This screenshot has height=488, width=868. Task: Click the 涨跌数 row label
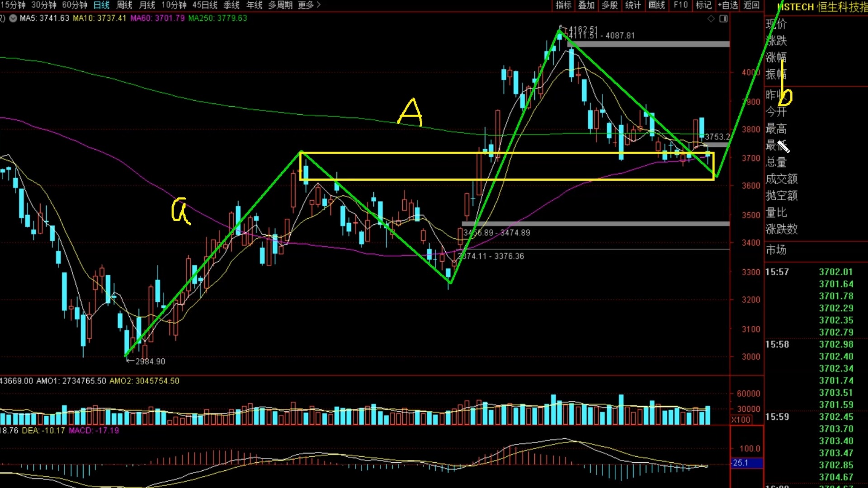[x=782, y=229]
